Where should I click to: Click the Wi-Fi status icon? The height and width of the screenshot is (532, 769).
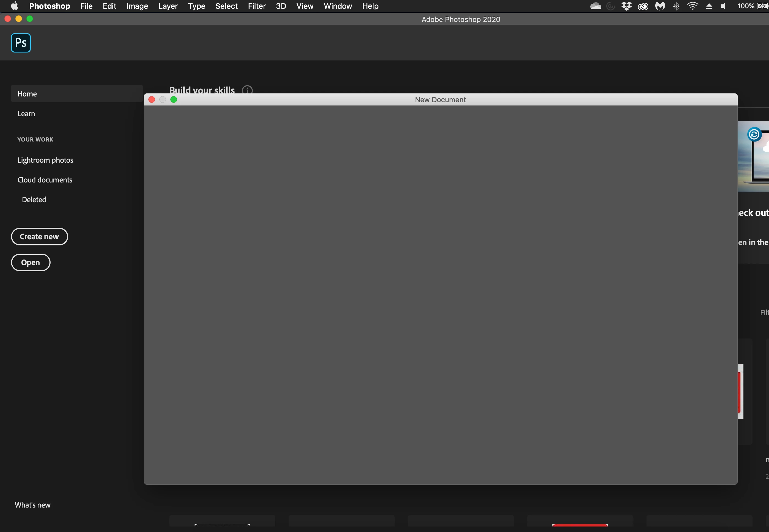coord(692,6)
